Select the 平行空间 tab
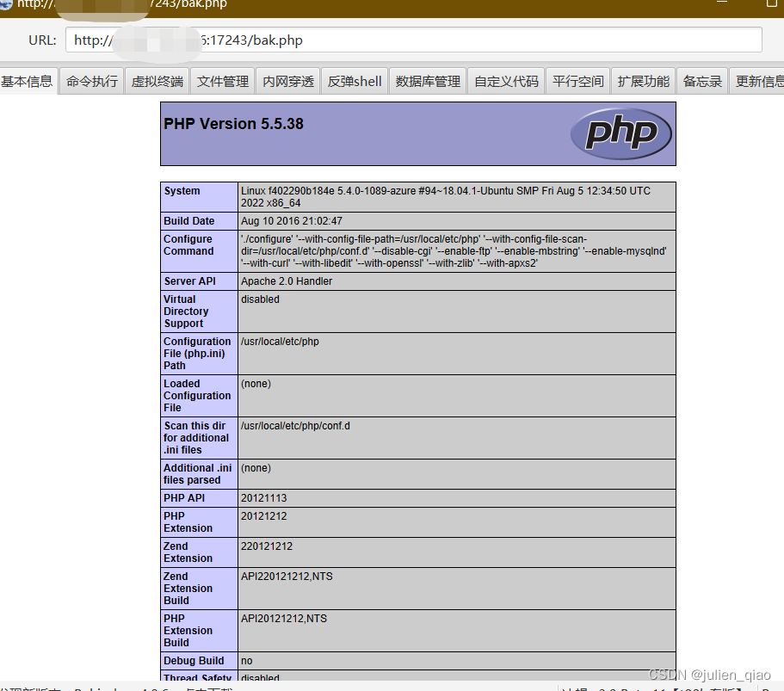 click(578, 81)
